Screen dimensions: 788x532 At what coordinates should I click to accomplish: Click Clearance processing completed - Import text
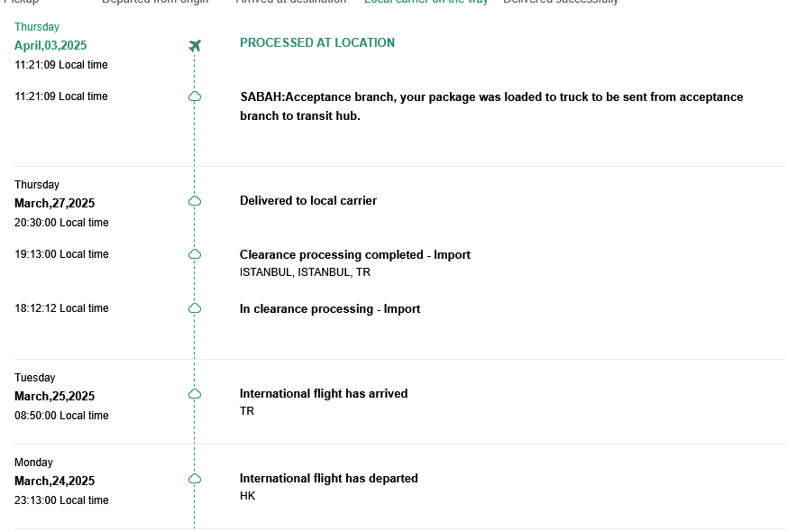coord(354,254)
